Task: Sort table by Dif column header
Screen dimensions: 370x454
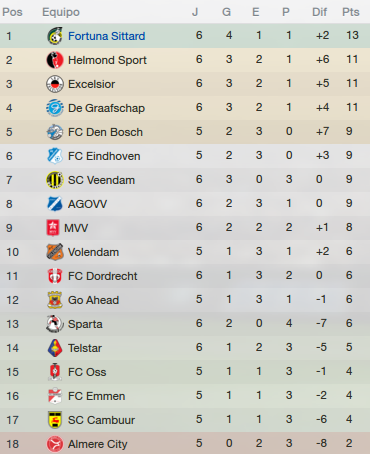Action: click(319, 12)
